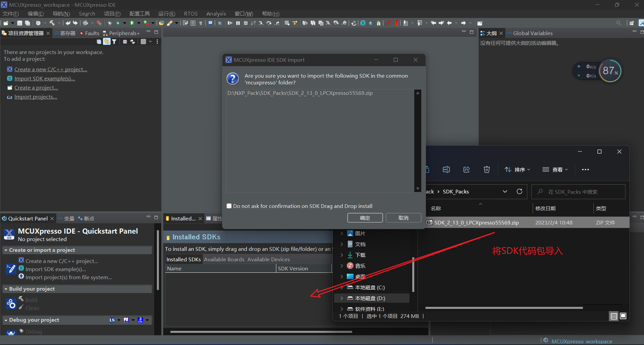644x345 pixels.
Task: Open the project explorer view menu dots
Action: [x=157, y=42]
